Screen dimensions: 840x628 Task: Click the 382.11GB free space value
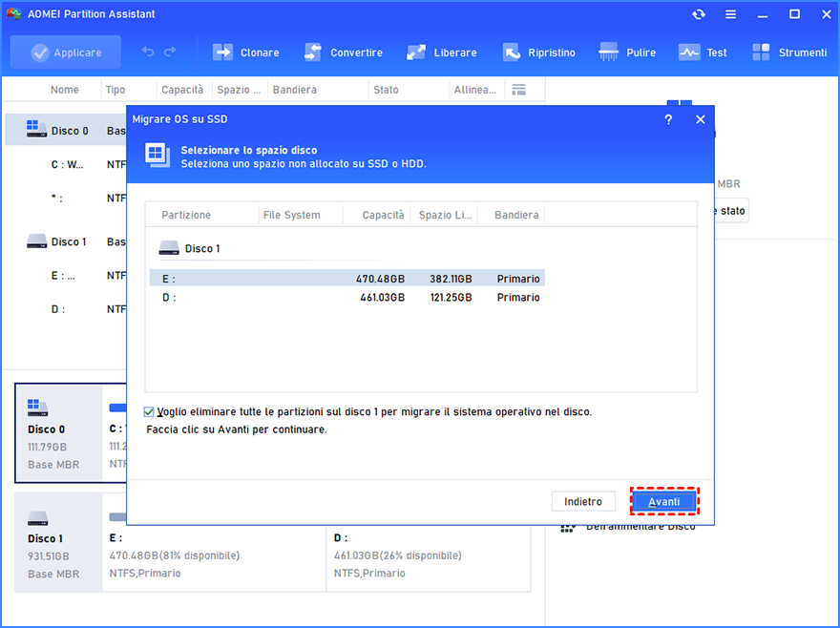click(x=451, y=279)
